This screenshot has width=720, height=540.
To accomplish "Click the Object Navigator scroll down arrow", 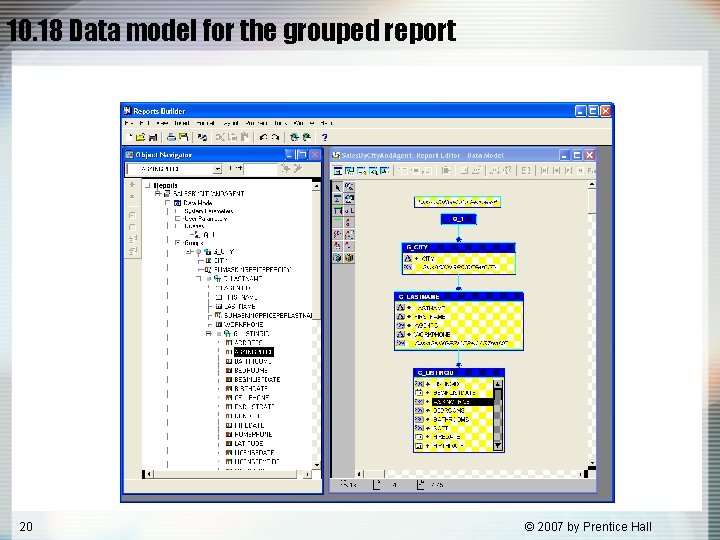I will pyautogui.click(x=316, y=465).
